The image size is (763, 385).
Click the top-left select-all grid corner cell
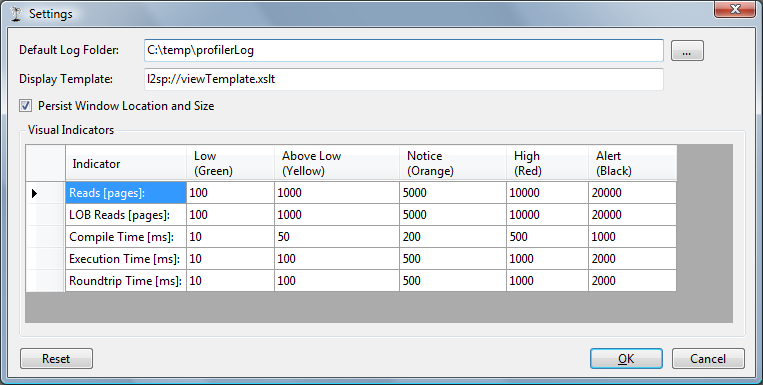pos(45,163)
